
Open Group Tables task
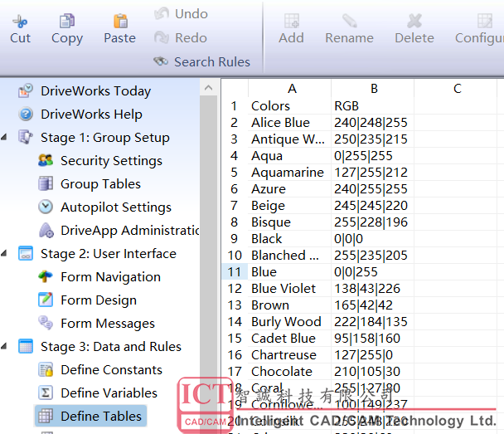[100, 183]
